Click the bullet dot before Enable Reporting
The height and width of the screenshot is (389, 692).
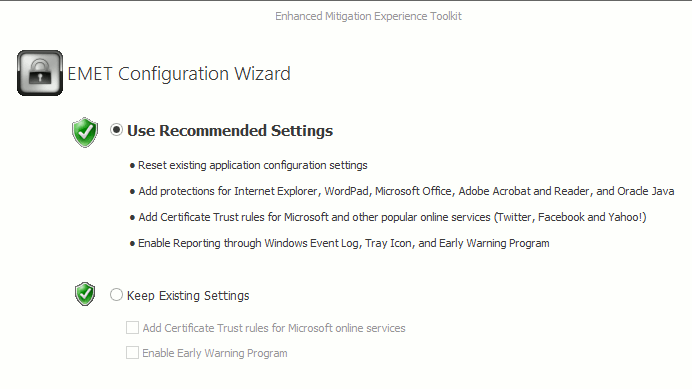coord(132,244)
